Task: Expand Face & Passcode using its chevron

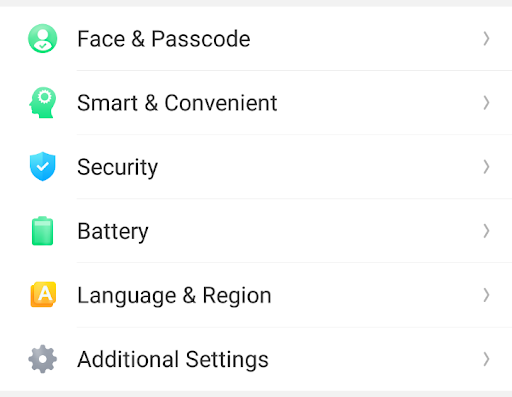Action: pyautogui.click(x=486, y=38)
